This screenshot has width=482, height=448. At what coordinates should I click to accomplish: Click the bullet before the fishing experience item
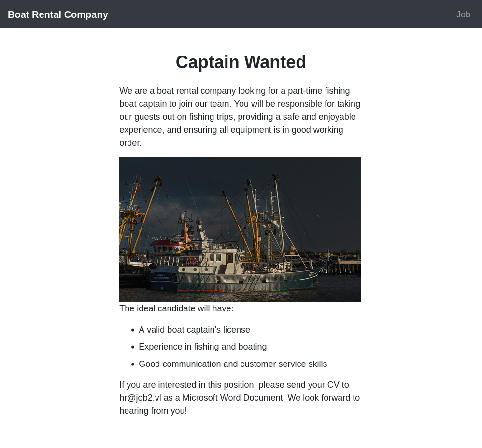pyautogui.click(x=133, y=347)
